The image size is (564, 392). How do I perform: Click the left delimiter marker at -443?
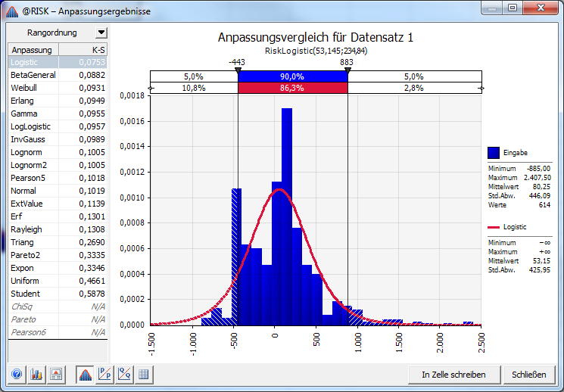[238, 70]
